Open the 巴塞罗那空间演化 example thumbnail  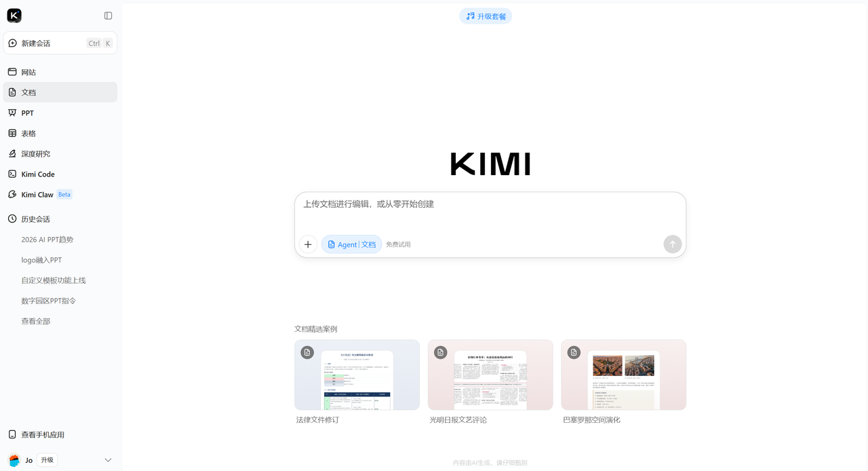coord(624,375)
